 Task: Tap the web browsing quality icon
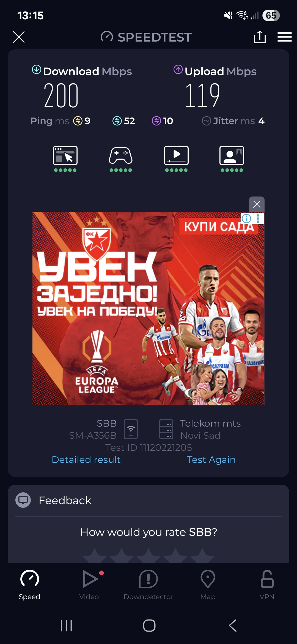pyautogui.click(x=65, y=155)
